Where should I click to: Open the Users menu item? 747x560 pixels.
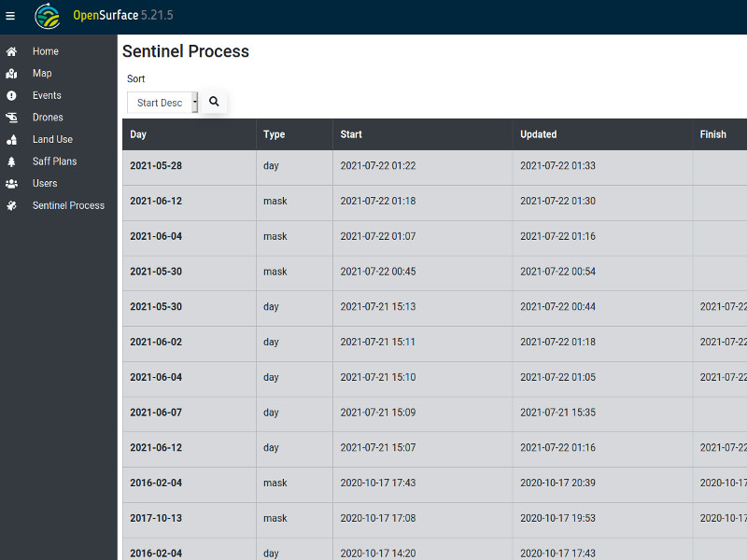click(x=45, y=183)
